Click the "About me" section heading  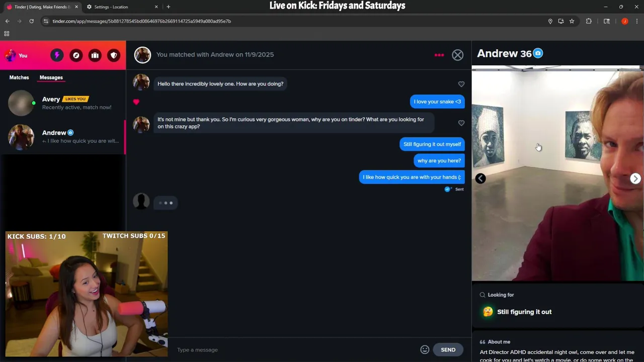click(x=499, y=342)
